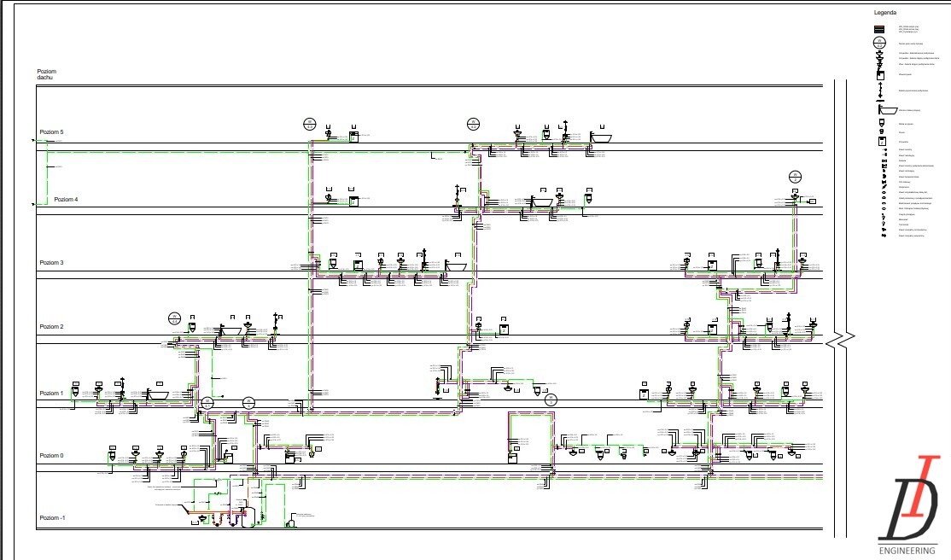Click the riser circle marker right of Poziom 4
951x560 pixels.
795,176
